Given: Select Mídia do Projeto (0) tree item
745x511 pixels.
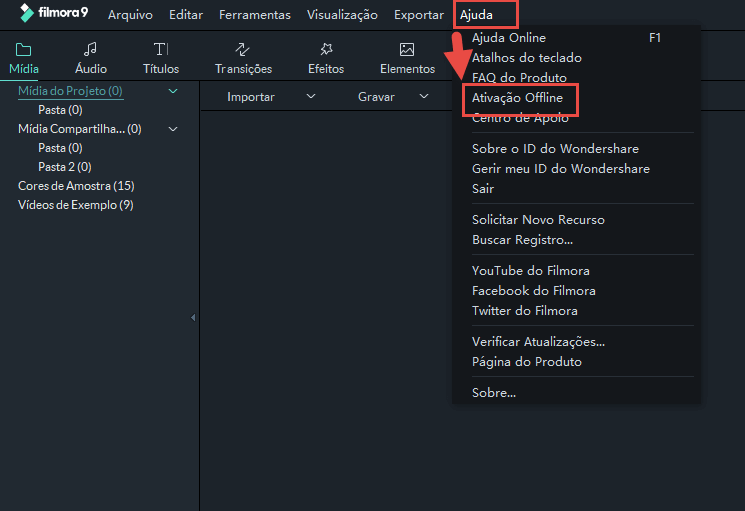Looking at the screenshot, I should click(x=70, y=91).
